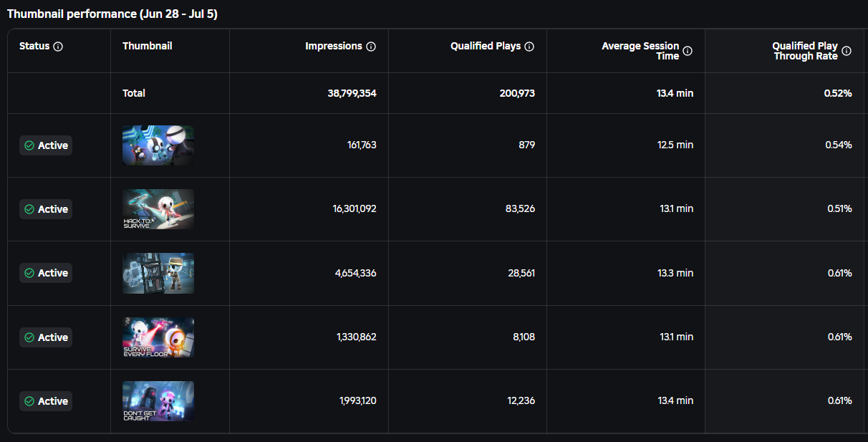Click the Active status checkmark in 4,654,336 row
Screen dimensions: 868x442
coord(29,273)
